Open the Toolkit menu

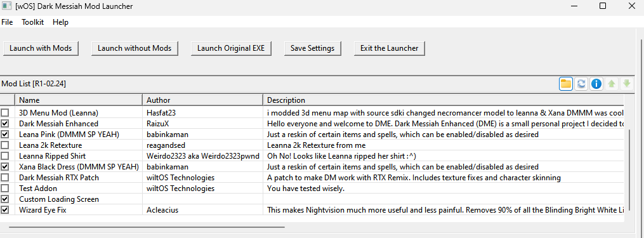(x=33, y=22)
